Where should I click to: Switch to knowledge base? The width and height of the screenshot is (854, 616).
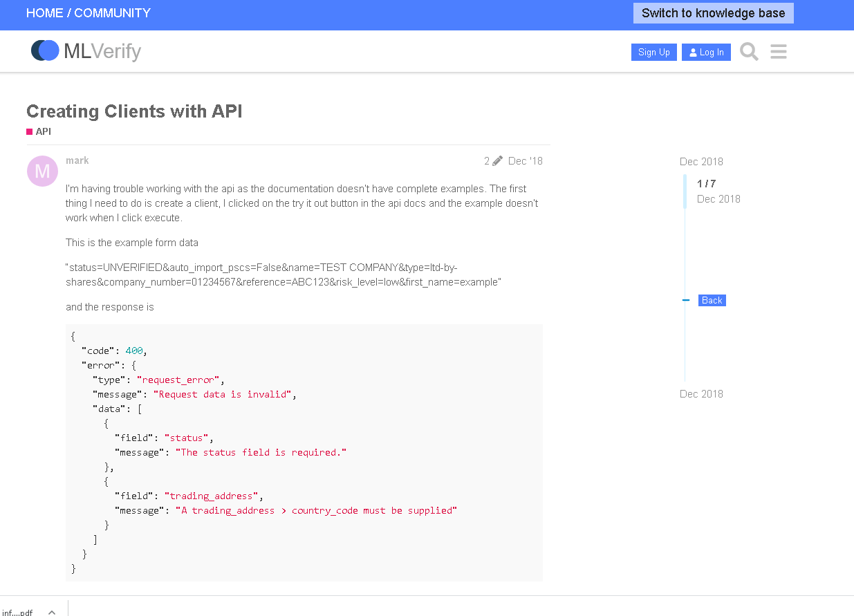click(713, 13)
